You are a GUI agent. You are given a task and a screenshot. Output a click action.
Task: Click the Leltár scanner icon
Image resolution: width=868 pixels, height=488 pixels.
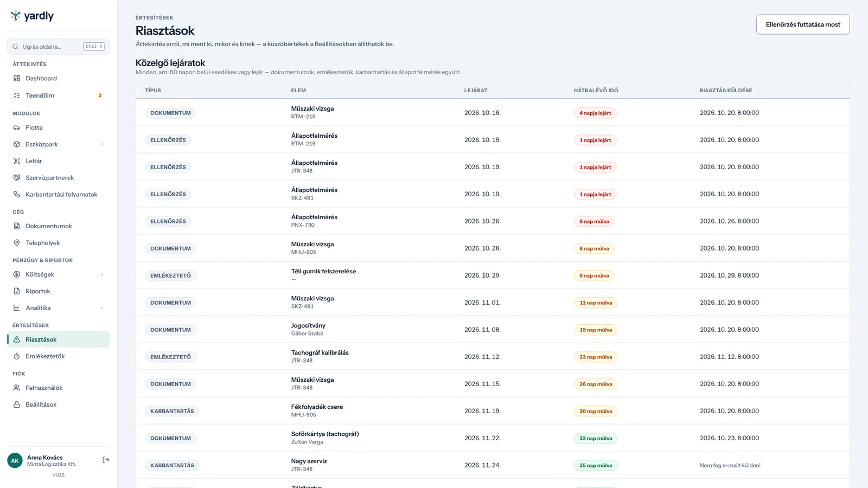coord(17,161)
